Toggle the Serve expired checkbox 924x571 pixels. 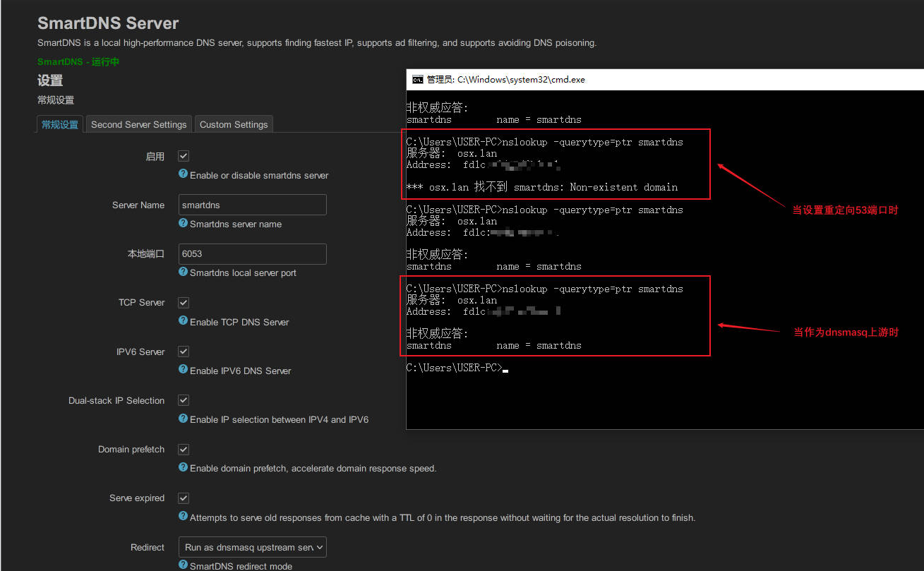(184, 498)
